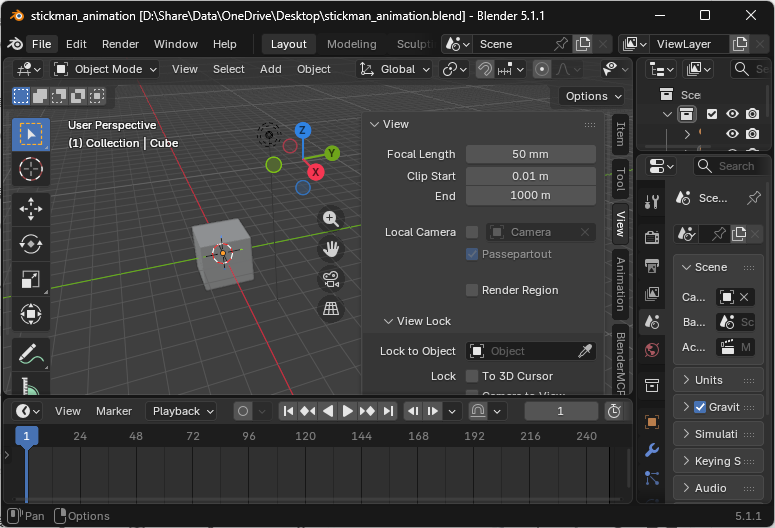The image size is (775, 528).
Task: Toggle the collection exclude checkbox in outliner
Action: tap(712, 114)
